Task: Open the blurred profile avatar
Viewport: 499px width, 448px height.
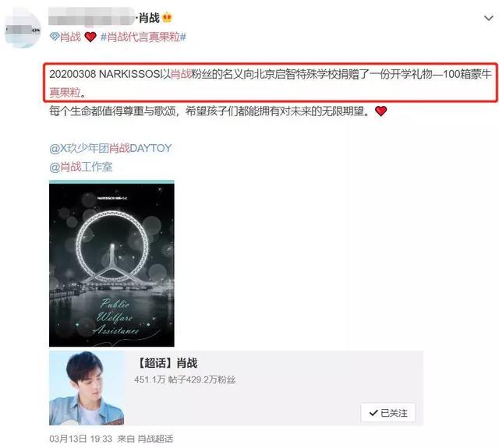Action: (x=23, y=28)
